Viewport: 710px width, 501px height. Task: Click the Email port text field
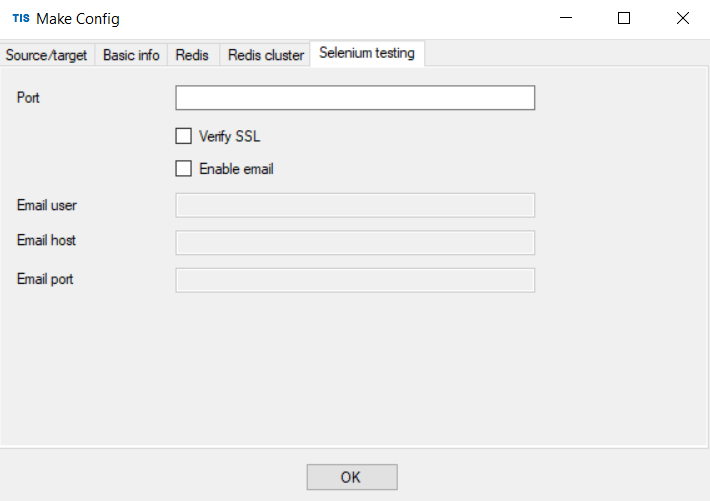[355, 280]
